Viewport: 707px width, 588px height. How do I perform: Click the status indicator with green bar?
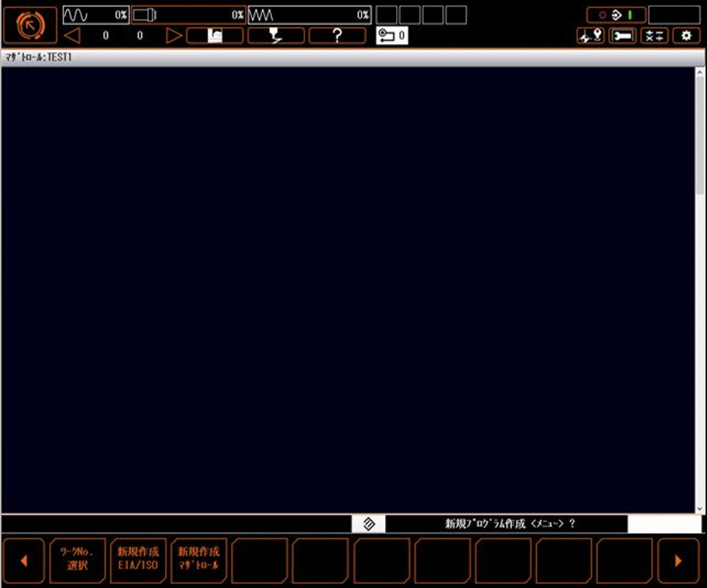[616, 15]
